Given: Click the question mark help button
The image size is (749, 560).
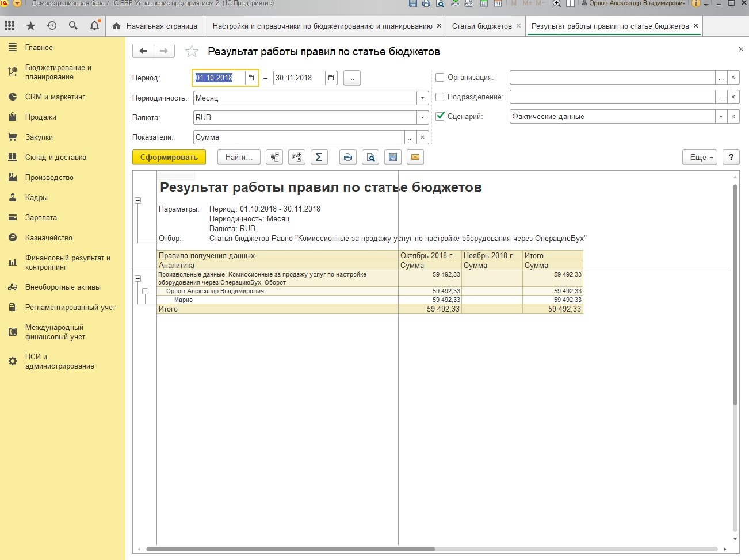Looking at the screenshot, I should pyautogui.click(x=731, y=157).
